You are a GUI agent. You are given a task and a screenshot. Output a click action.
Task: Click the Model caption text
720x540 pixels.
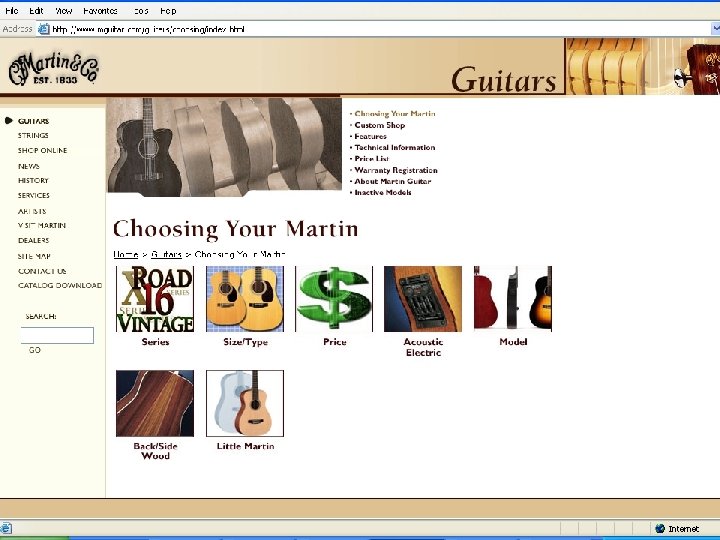click(x=513, y=342)
